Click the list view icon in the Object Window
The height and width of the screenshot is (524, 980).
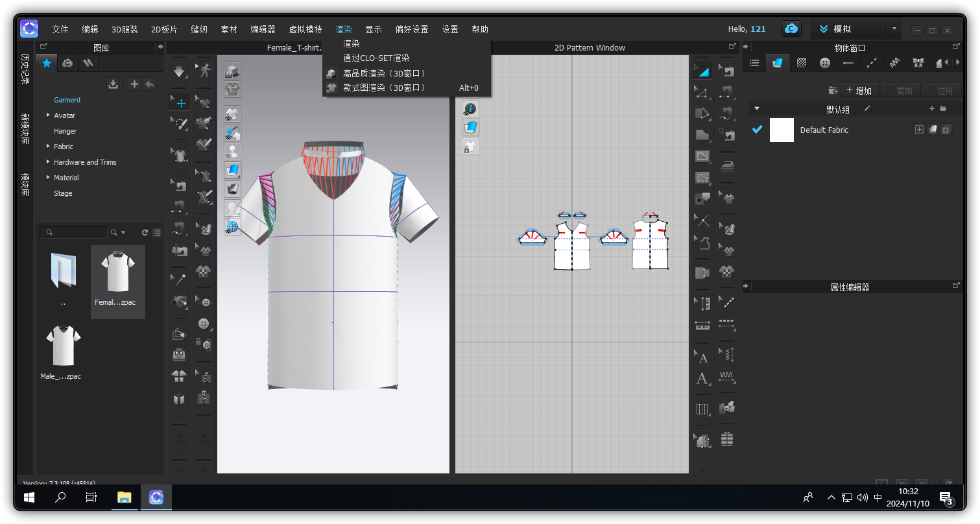[x=754, y=63]
